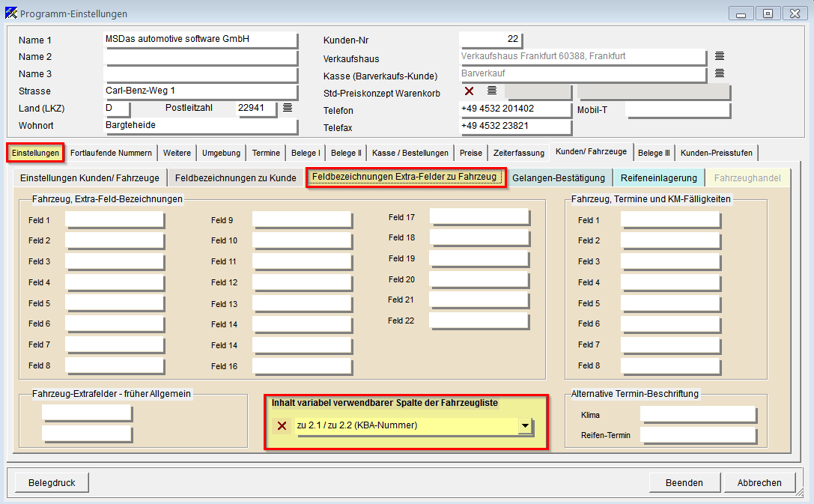Expand the KBA-Nummer column dropdown arrow
The width and height of the screenshot is (814, 504).
[x=526, y=426]
